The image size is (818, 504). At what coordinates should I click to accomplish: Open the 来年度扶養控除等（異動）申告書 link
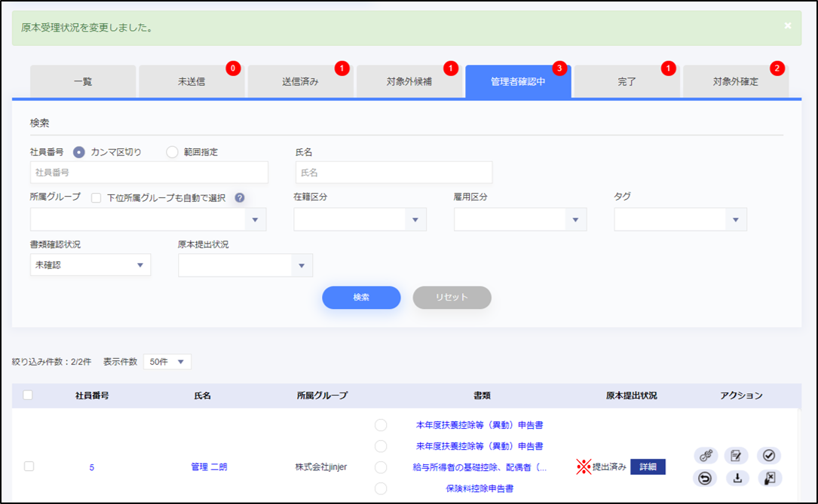pos(479,446)
